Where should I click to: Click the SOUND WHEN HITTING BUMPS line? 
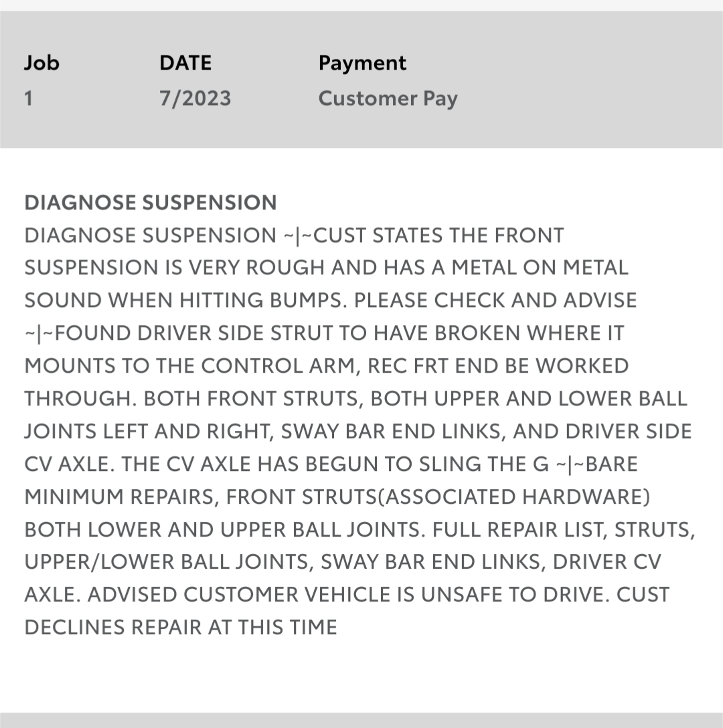pyautogui.click(x=330, y=300)
